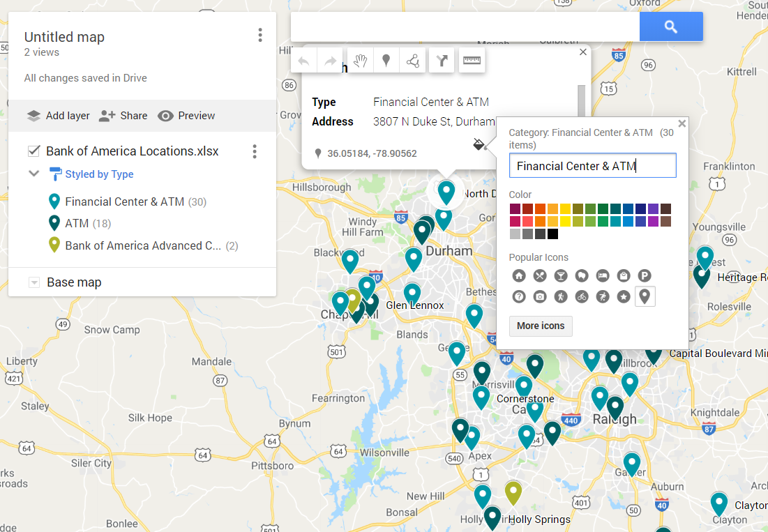768x532 pixels.
Task: Click the Undo arrow in the map toolbar
Action: [303, 61]
